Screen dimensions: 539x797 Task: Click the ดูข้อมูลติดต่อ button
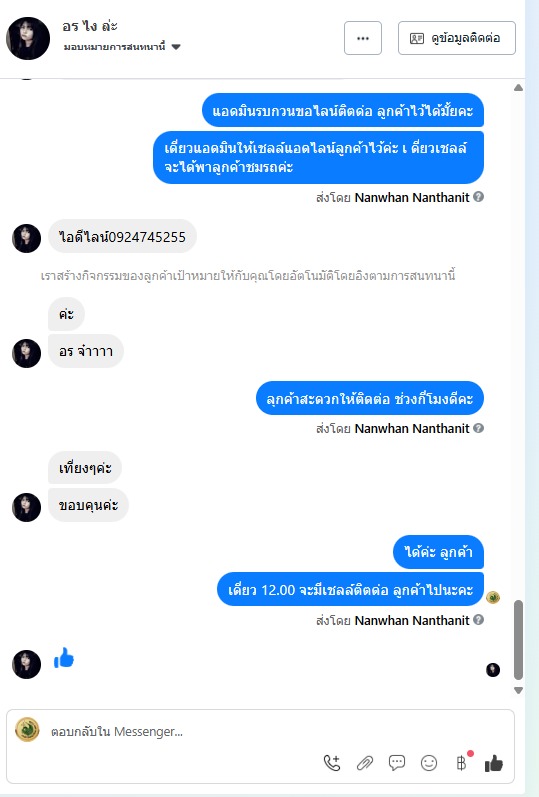[457, 38]
